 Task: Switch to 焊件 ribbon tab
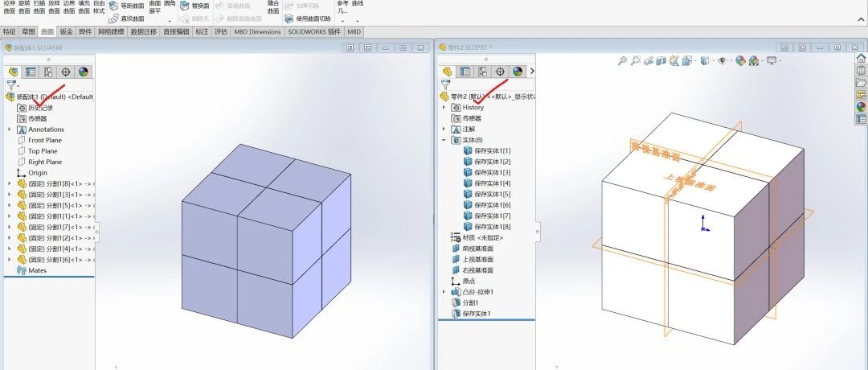(85, 32)
